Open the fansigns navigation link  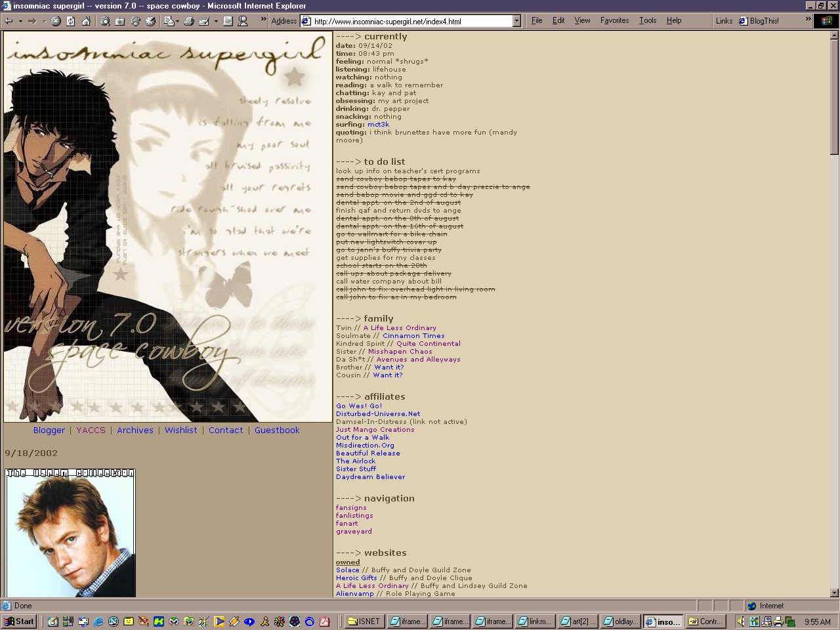[351, 508]
